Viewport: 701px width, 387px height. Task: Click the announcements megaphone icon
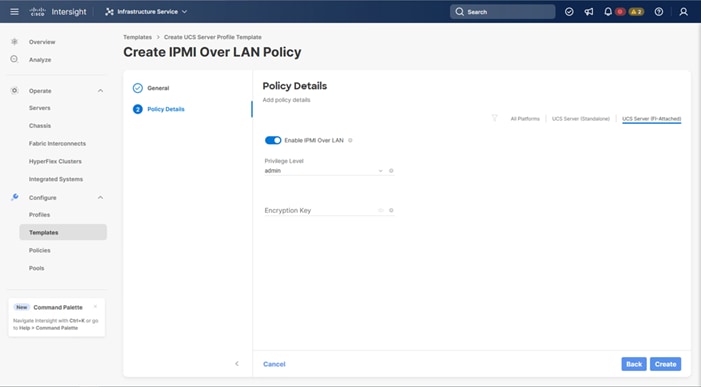(x=589, y=12)
